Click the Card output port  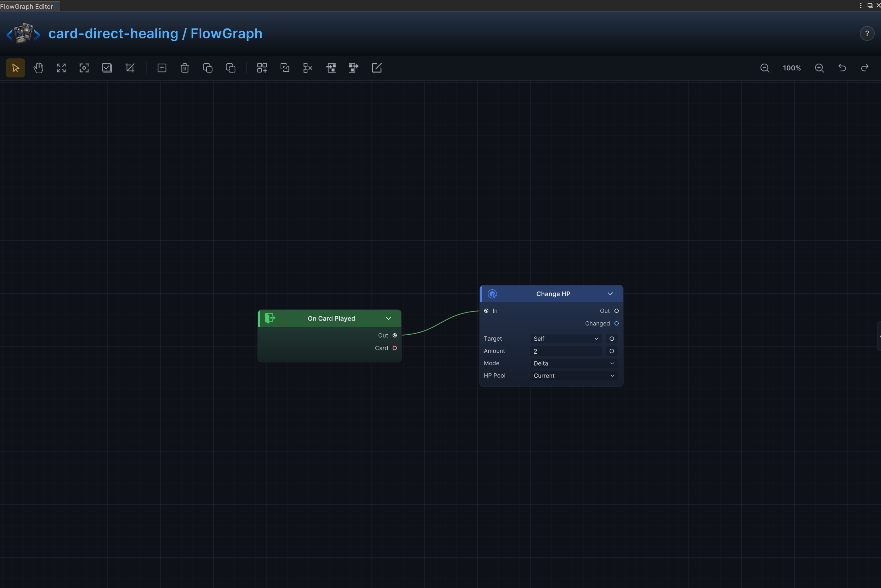tap(395, 348)
